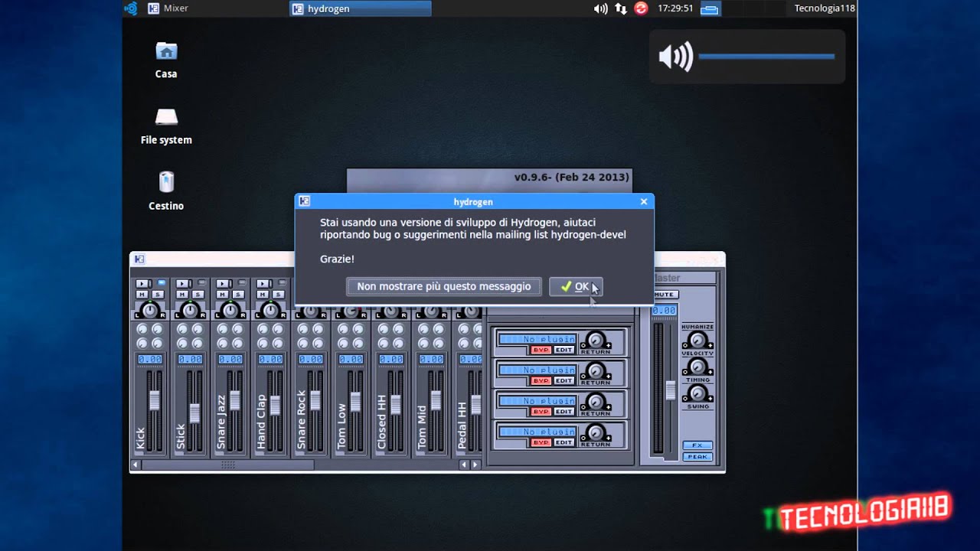
Task: Click the Closed HH volume fader handle
Action: pos(396,405)
